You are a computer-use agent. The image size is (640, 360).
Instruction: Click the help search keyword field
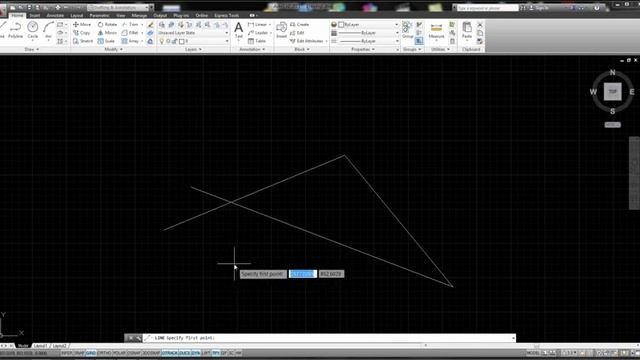pyautogui.click(x=487, y=8)
